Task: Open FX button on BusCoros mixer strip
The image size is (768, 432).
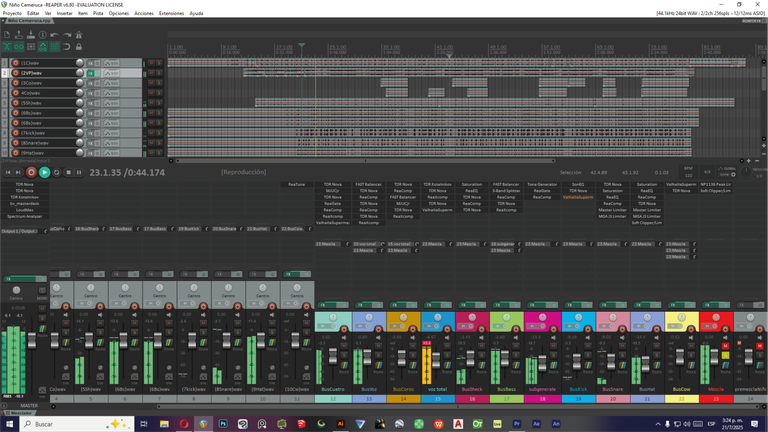Action: click(x=400, y=305)
